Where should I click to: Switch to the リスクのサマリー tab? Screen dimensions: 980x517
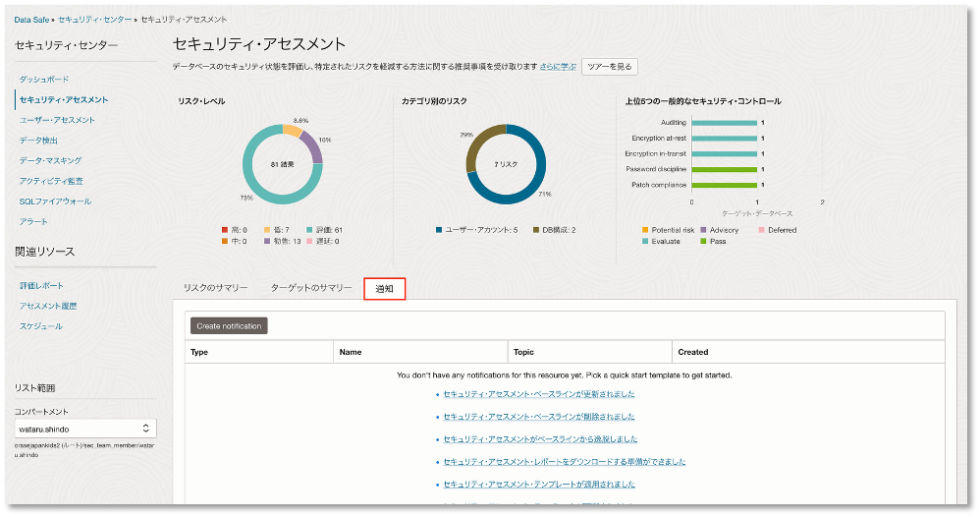pos(215,288)
